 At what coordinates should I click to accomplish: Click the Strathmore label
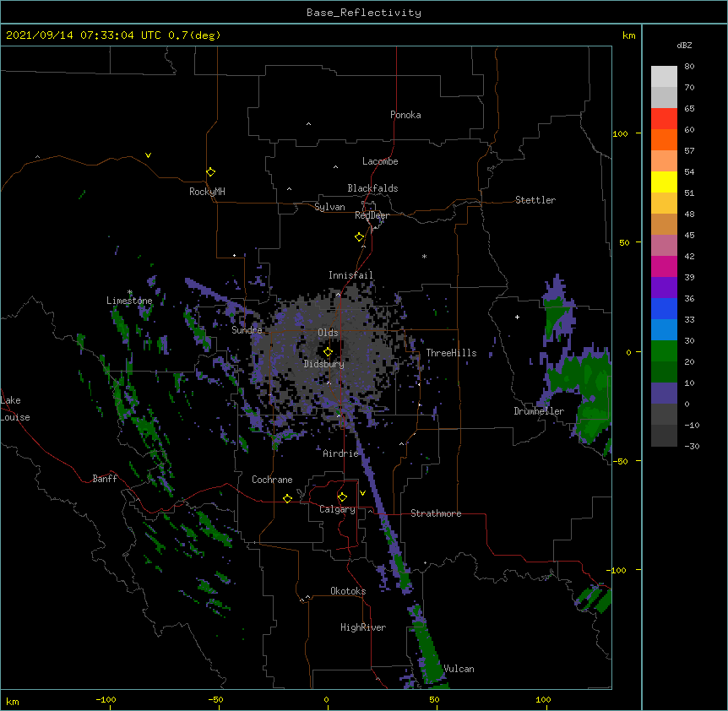[x=436, y=513]
